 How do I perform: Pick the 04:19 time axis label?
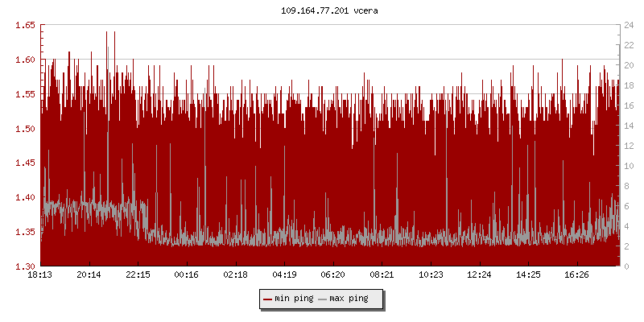coord(284,275)
